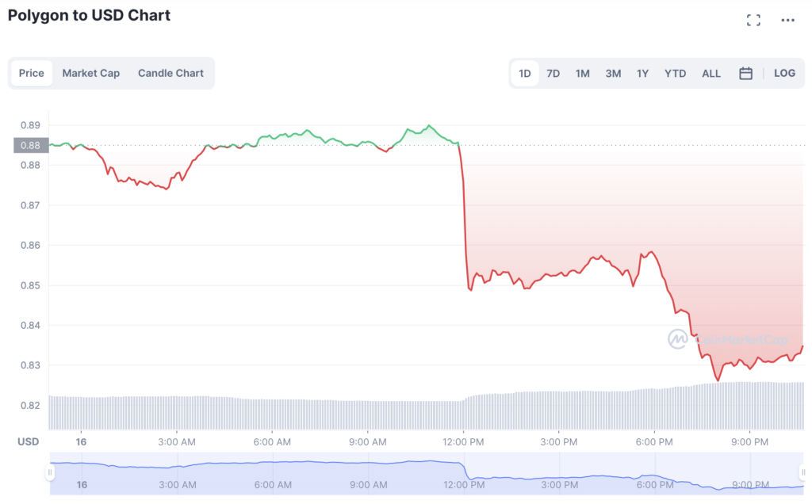This screenshot has width=812, height=504.
Task: Click the 0.88 current price label
Action: [x=31, y=145]
